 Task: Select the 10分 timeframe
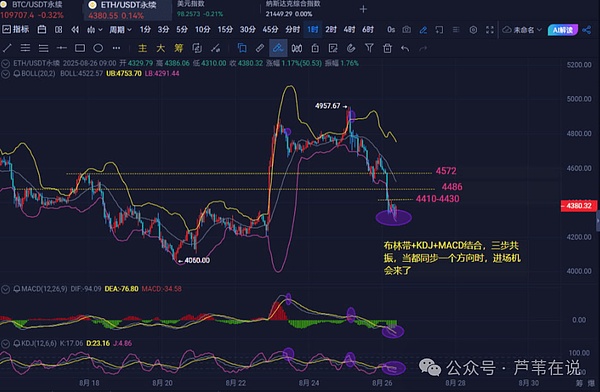[202, 29]
